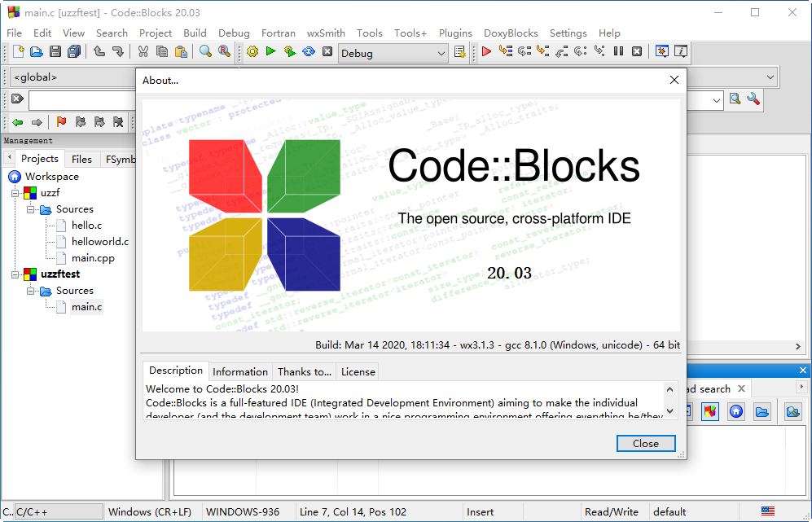Click the blue home icon in bottom panel
The height and width of the screenshot is (522, 812).
tap(736, 412)
